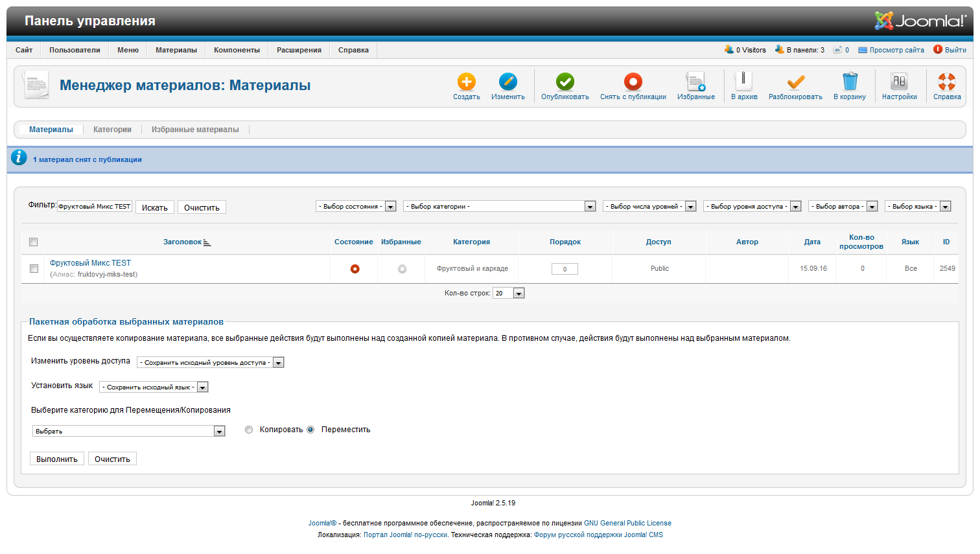Open the Справка top menu
Screen dimensions: 980x554
(x=353, y=50)
